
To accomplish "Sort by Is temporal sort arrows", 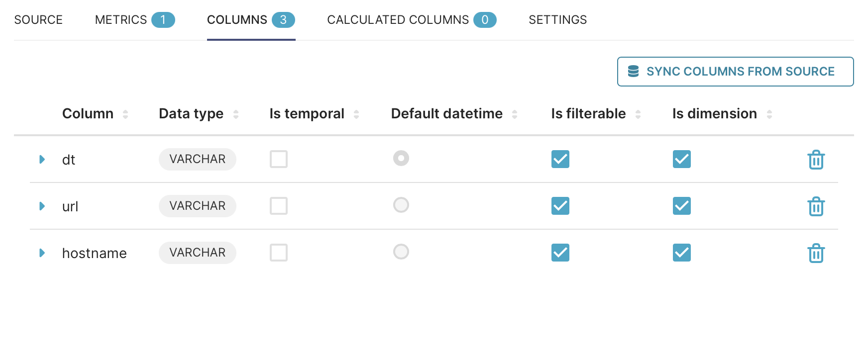I will coord(356,114).
